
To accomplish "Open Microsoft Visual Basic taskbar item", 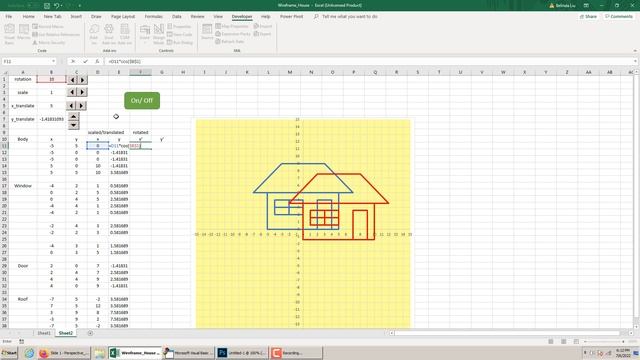I will coord(188,353).
